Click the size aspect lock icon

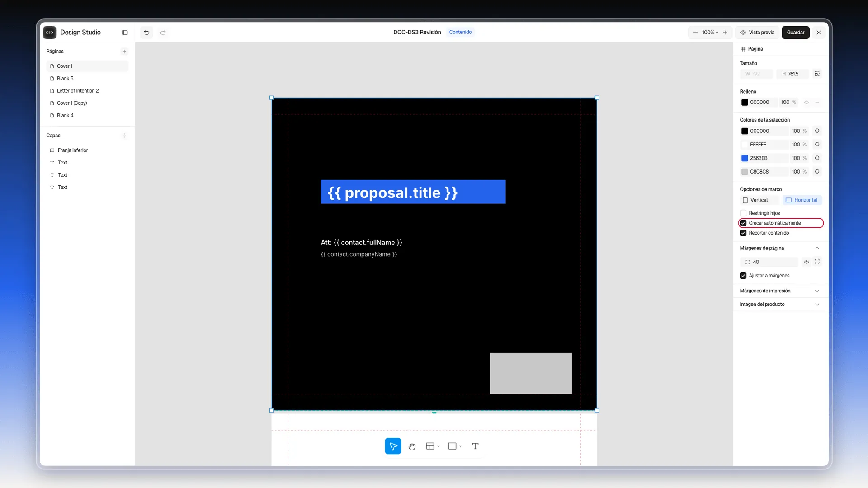(817, 74)
